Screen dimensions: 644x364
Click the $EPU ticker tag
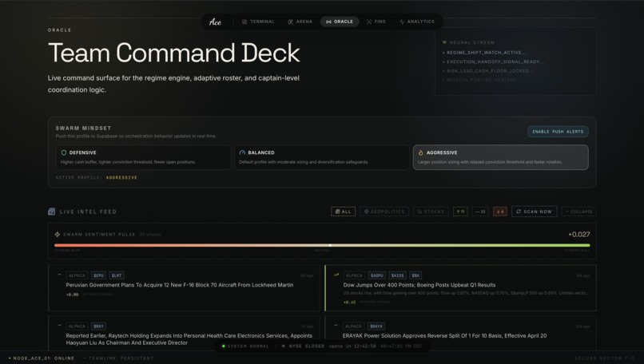pyautogui.click(x=98, y=275)
